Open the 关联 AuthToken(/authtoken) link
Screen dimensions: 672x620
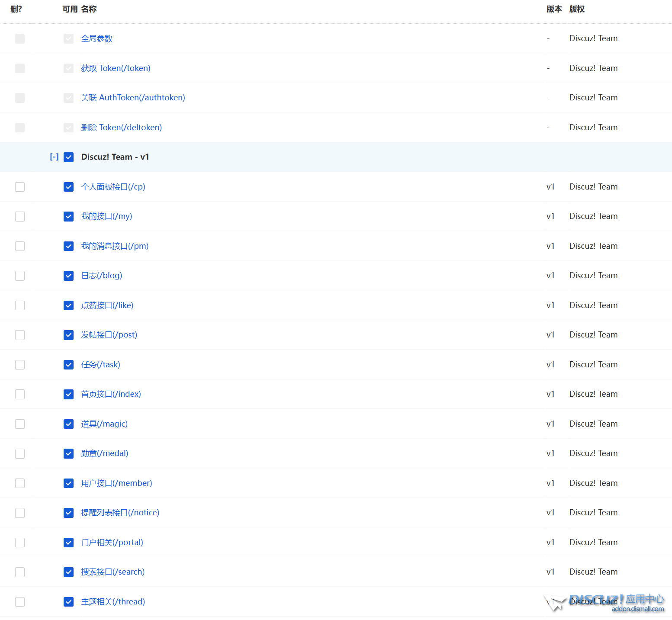(133, 98)
